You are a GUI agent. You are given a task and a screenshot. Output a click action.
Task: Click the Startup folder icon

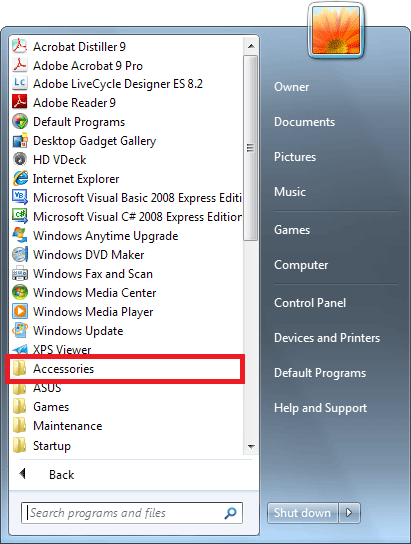point(19,445)
